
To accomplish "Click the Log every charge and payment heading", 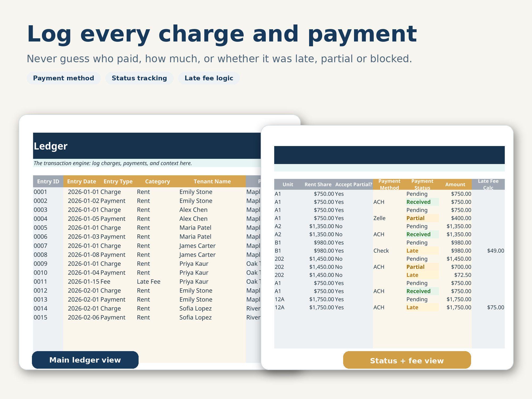I will (222, 34).
